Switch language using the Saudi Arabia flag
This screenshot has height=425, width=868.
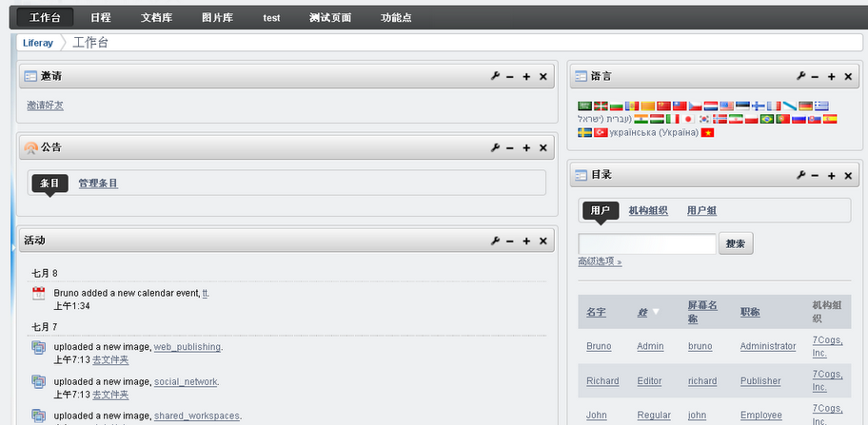(x=584, y=106)
